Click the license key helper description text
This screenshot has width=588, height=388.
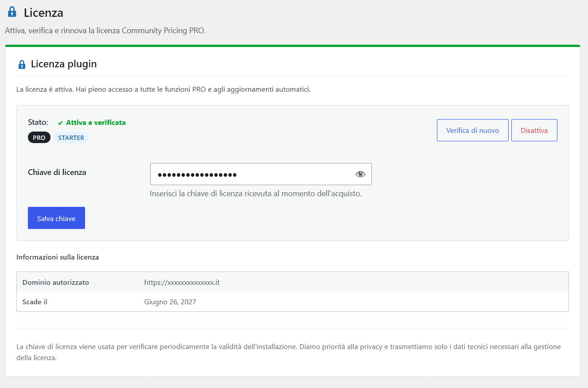(x=256, y=194)
